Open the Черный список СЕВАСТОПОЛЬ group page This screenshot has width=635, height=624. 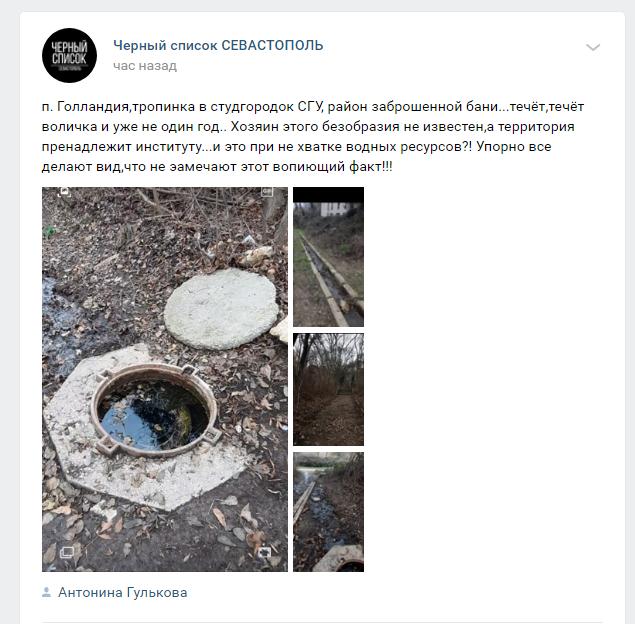click(218, 45)
